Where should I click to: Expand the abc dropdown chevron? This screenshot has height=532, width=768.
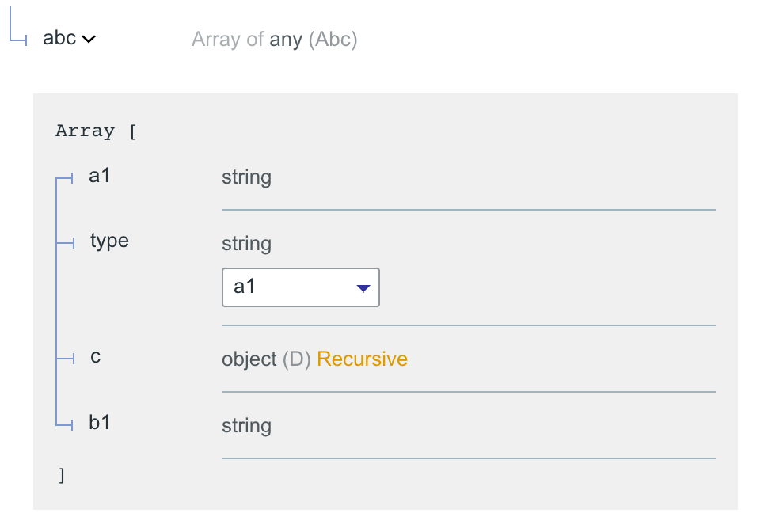(x=87, y=37)
